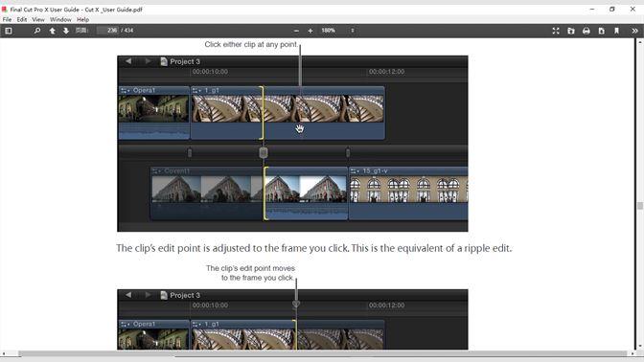The width and height of the screenshot is (644, 362).
Task: Open the Window menu
Action: pyautogui.click(x=60, y=19)
